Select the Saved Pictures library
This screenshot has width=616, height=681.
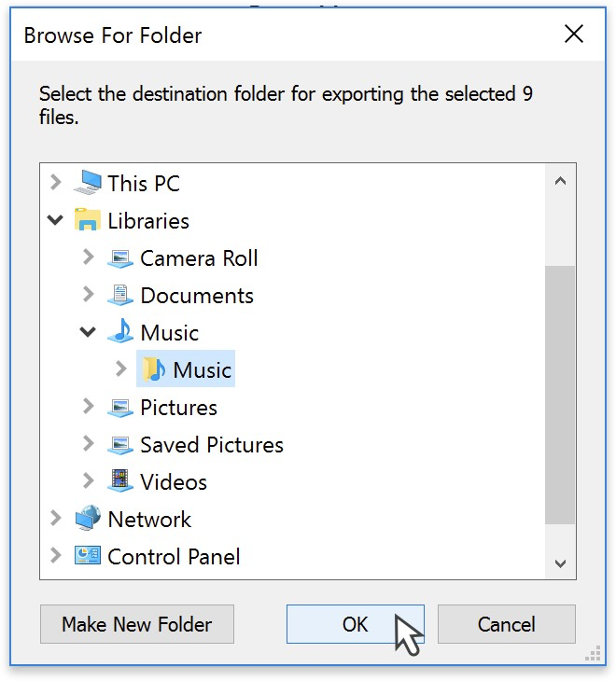coord(212,445)
